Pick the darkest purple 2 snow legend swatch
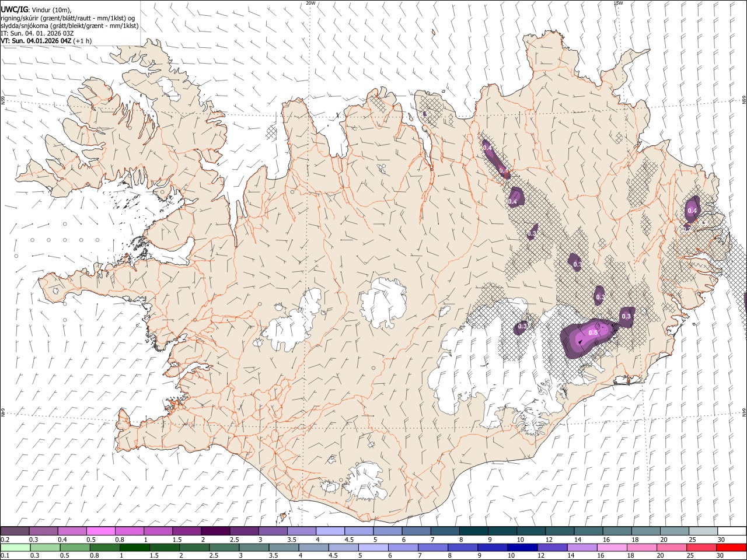Screen dimensions: 747x560 (x=215, y=531)
